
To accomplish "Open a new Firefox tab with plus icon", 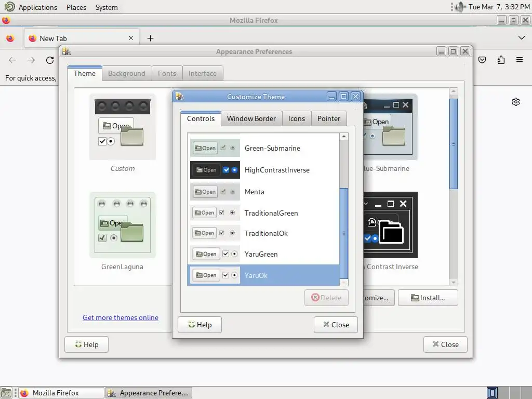I will pyautogui.click(x=150, y=38).
